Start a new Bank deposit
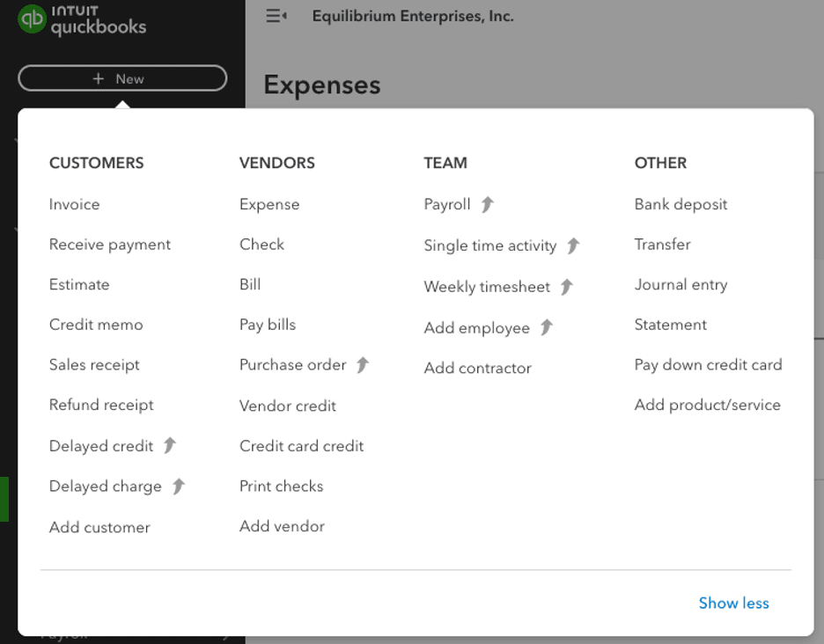Viewport: 824px width, 644px height. point(681,204)
